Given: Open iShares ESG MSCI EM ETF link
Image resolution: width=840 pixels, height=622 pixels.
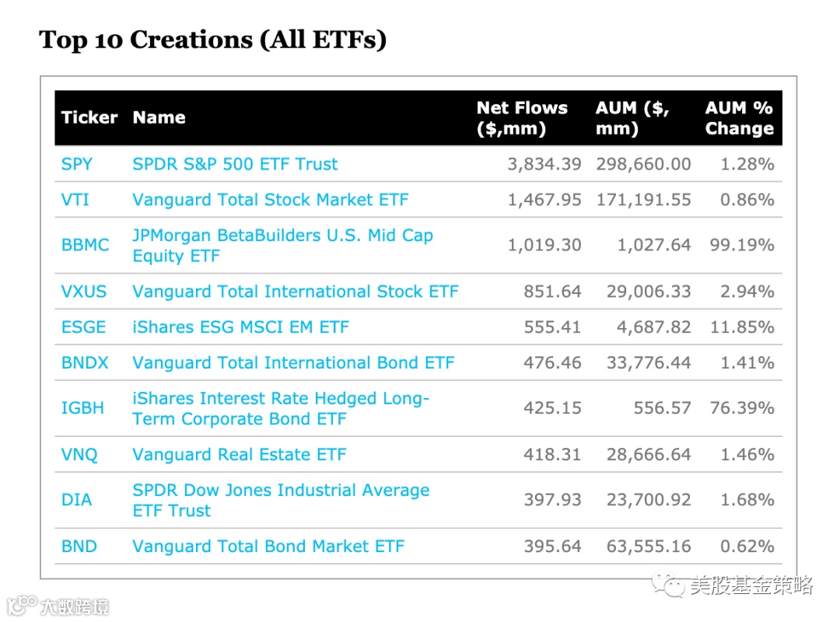Looking at the screenshot, I should (240, 327).
